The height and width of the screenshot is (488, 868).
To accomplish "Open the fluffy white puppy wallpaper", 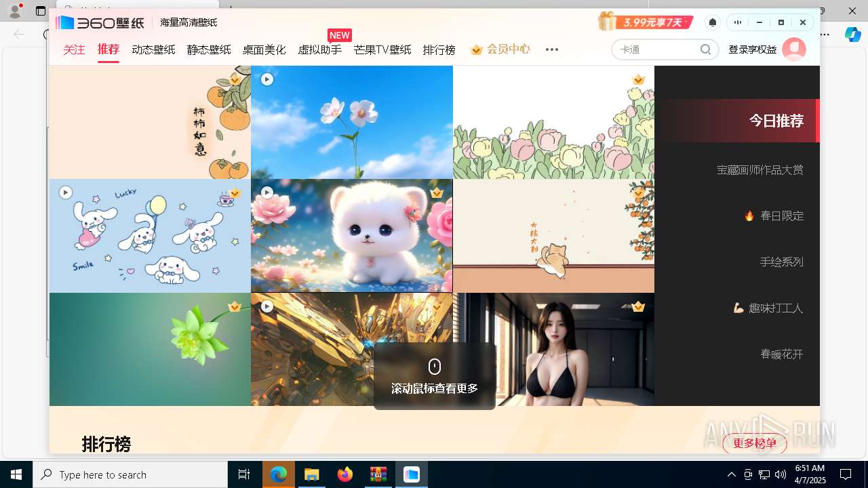I will point(352,236).
